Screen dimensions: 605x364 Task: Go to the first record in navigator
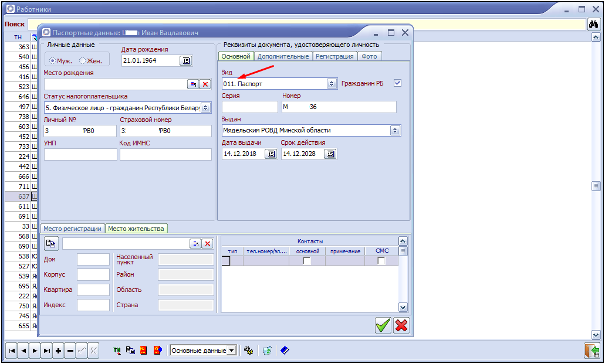(12, 351)
